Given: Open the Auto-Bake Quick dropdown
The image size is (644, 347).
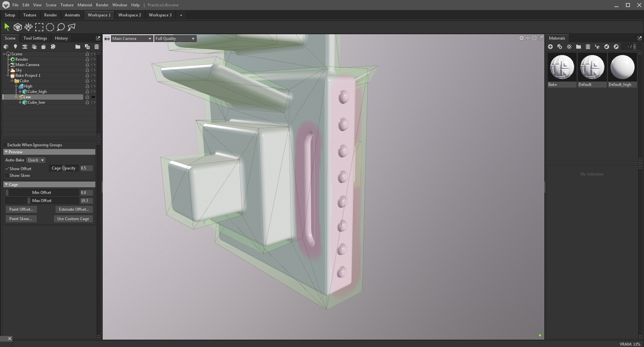Looking at the screenshot, I should (x=36, y=160).
